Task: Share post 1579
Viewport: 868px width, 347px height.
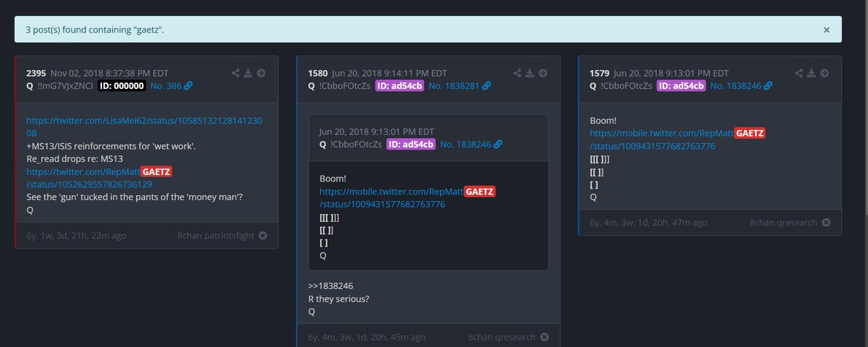Action: click(799, 73)
